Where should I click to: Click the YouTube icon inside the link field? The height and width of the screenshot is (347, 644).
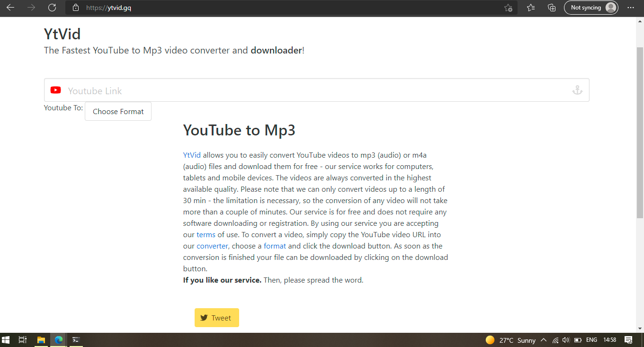click(55, 90)
